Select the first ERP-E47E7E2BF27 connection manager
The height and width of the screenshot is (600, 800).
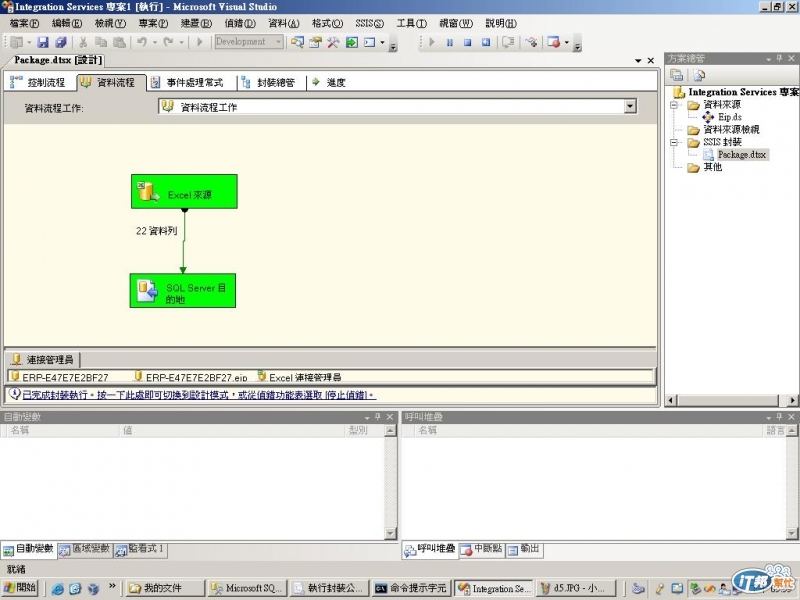pyautogui.click(x=60, y=377)
